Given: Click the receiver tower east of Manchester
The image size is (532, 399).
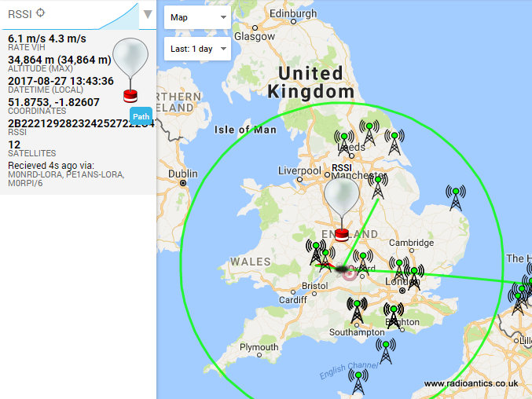Looking at the screenshot, I should tap(378, 186).
